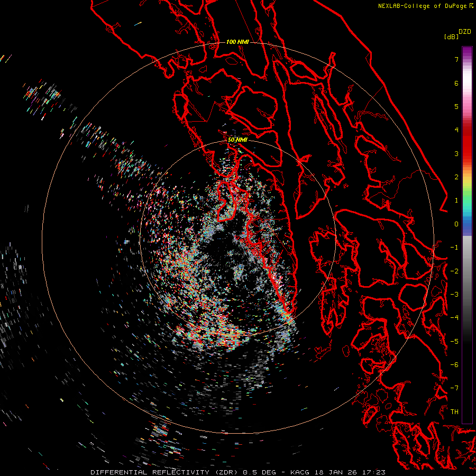Click the 100 NMI range ring label
The width and height of the screenshot is (476, 476).
coord(237,42)
